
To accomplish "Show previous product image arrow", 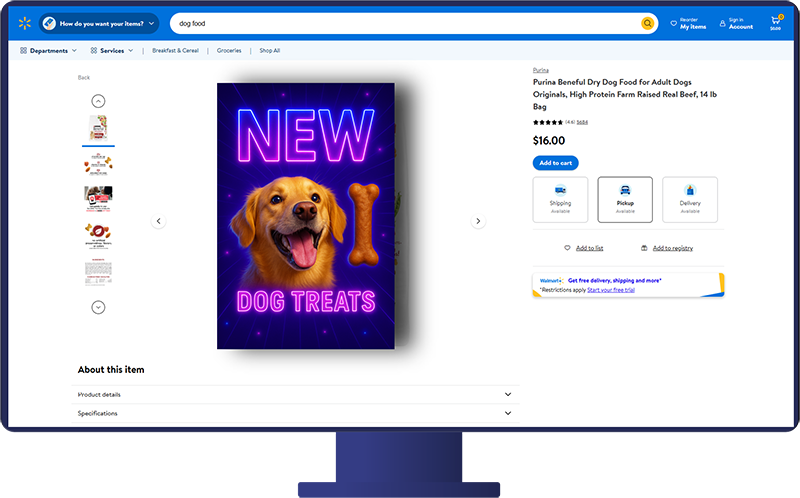I will [x=159, y=221].
